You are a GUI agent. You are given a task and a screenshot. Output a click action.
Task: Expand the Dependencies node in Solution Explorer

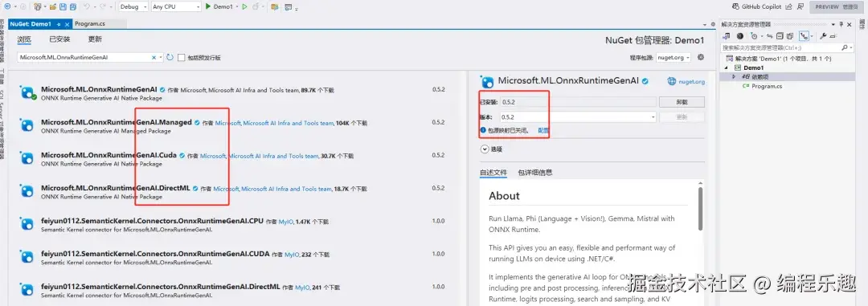pyautogui.click(x=734, y=76)
